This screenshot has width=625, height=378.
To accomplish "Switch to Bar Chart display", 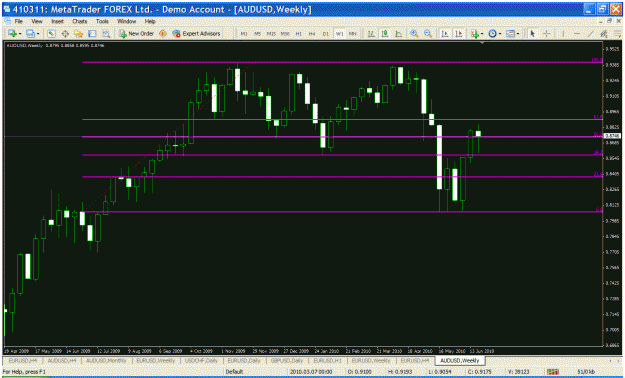I will (371, 34).
